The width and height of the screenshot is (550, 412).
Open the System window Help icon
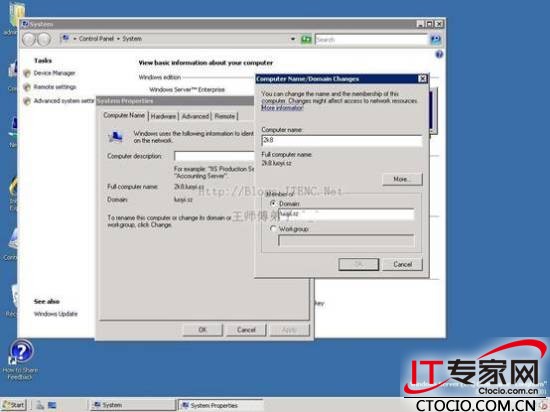439,54
